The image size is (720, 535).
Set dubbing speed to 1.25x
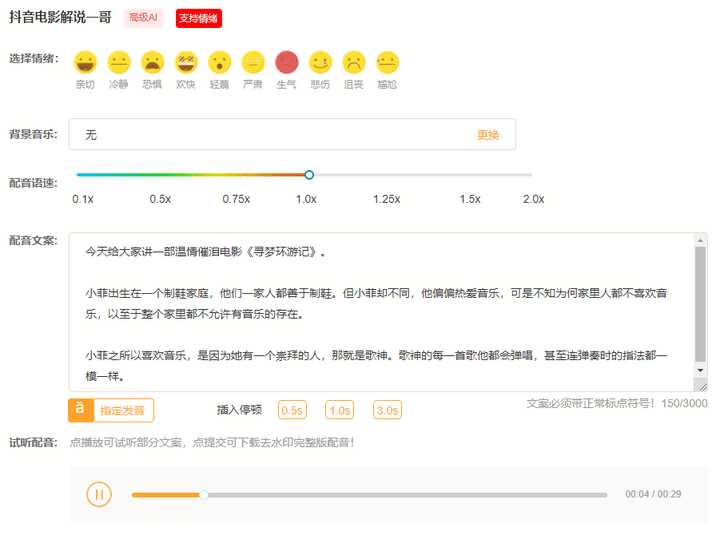tap(386, 199)
